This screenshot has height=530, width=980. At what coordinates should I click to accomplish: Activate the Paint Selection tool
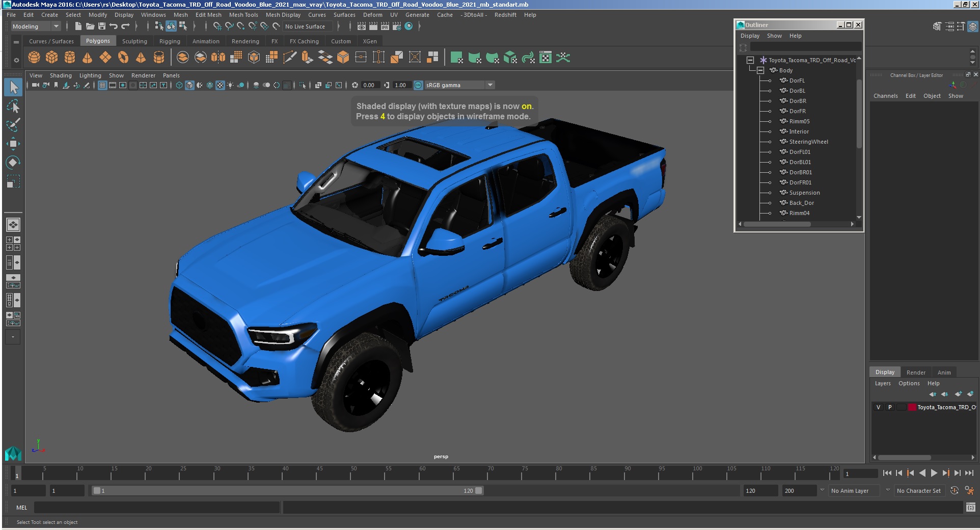pyautogui.click(x=13, y=125)
